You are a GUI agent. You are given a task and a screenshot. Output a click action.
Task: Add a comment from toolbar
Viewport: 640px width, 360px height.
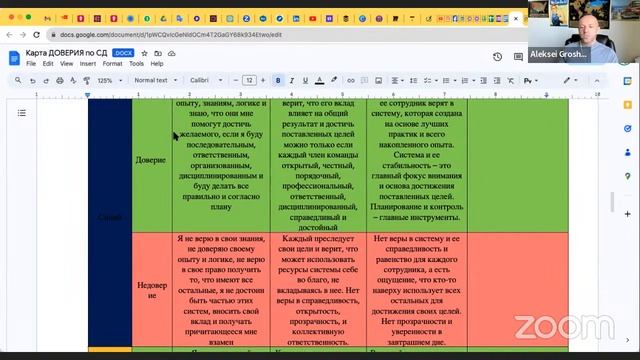tap(364, 81)
